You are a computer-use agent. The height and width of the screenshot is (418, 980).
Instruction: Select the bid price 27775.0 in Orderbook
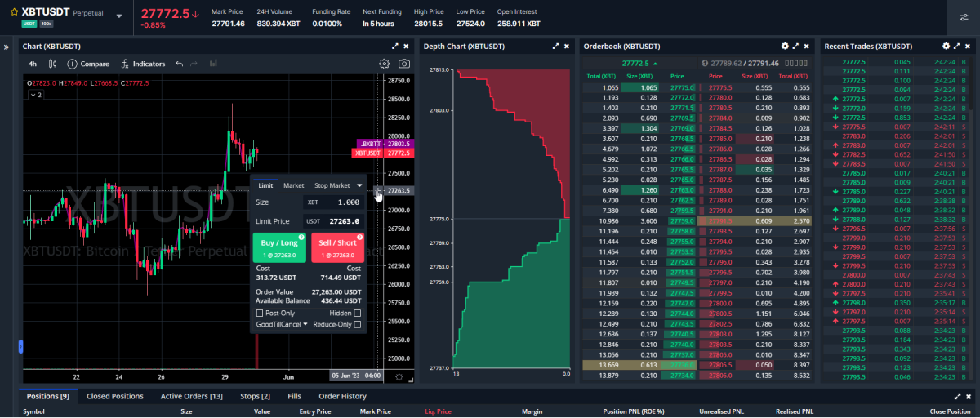click(x=681, y=87)
